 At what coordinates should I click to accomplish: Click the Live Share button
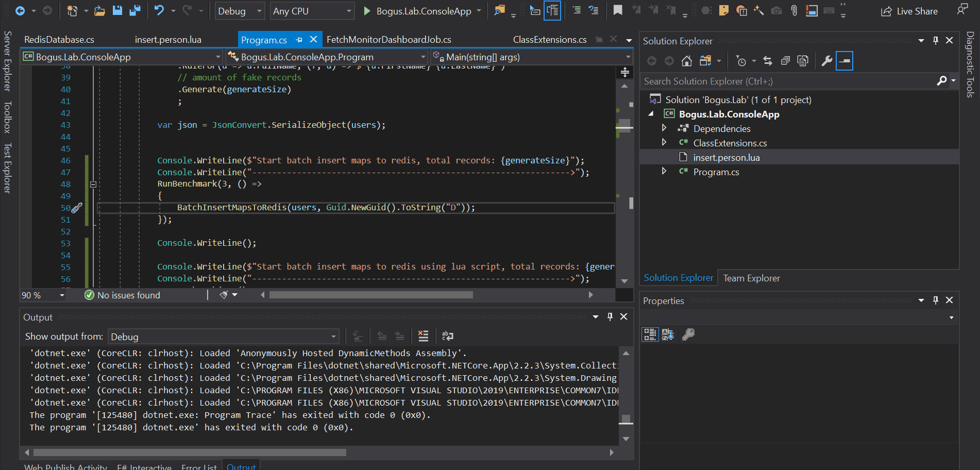[x=909, y=11]
